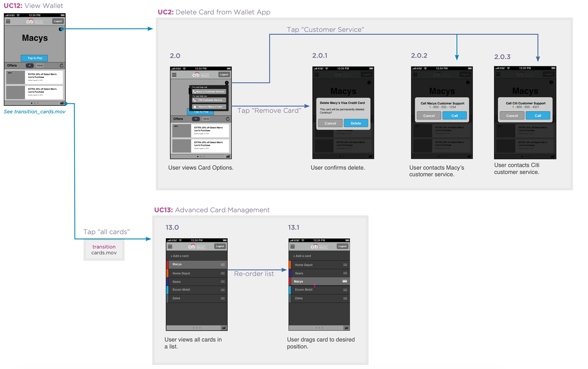
Task: Tap all-cards wallet icon at bottom of UC12 screen
Action: 62,103
